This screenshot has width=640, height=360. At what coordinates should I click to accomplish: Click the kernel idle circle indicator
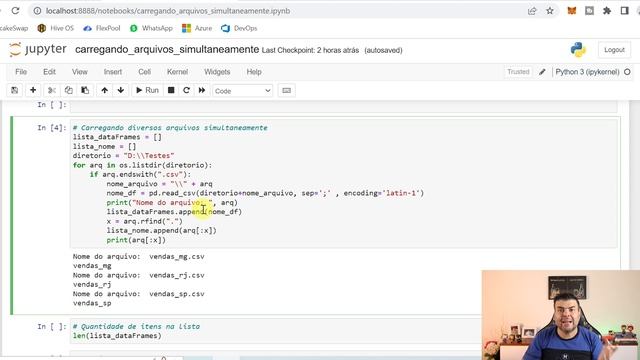(627, 72)
